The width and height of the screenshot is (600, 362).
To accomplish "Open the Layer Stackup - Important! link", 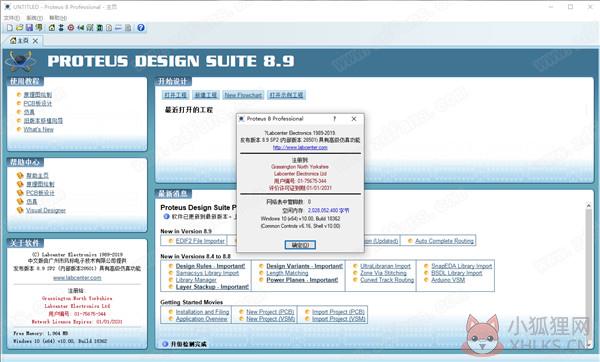I will [212, 287].
